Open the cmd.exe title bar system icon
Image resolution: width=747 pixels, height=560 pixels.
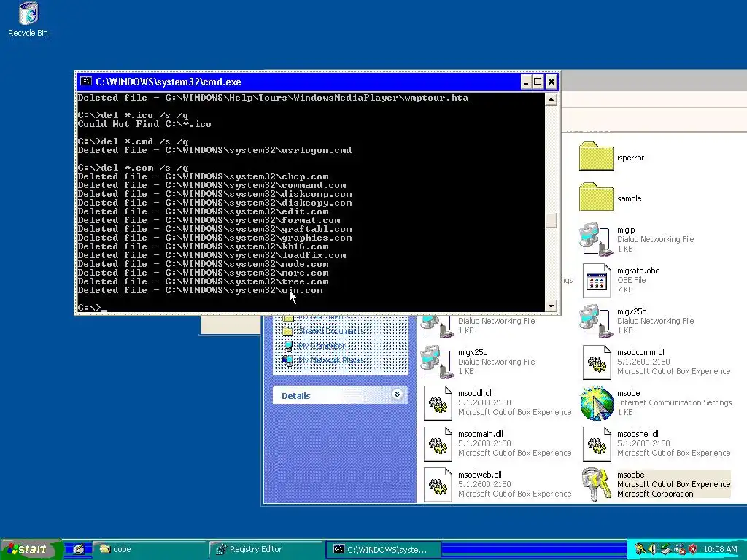86,82
